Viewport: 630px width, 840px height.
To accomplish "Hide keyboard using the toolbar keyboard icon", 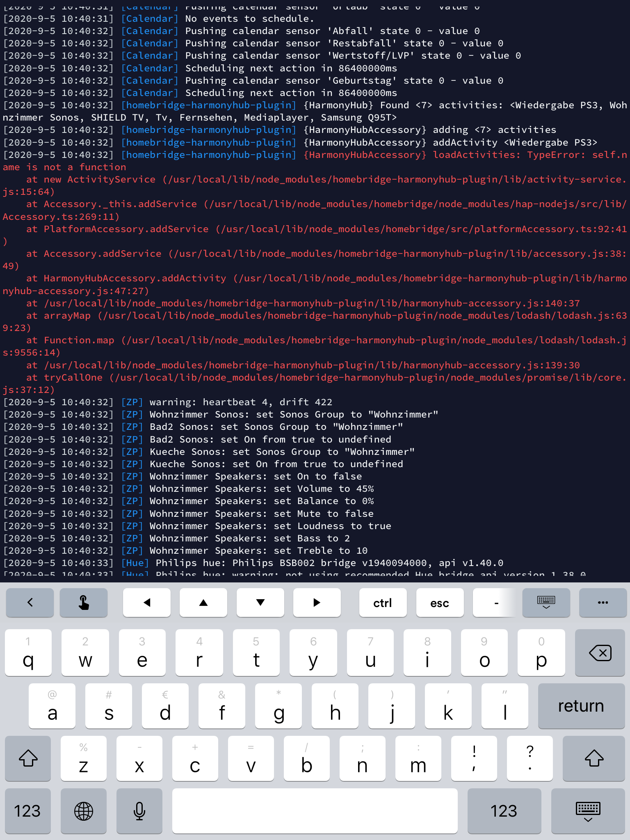I will pyautogui.click(x=546, y=603).
